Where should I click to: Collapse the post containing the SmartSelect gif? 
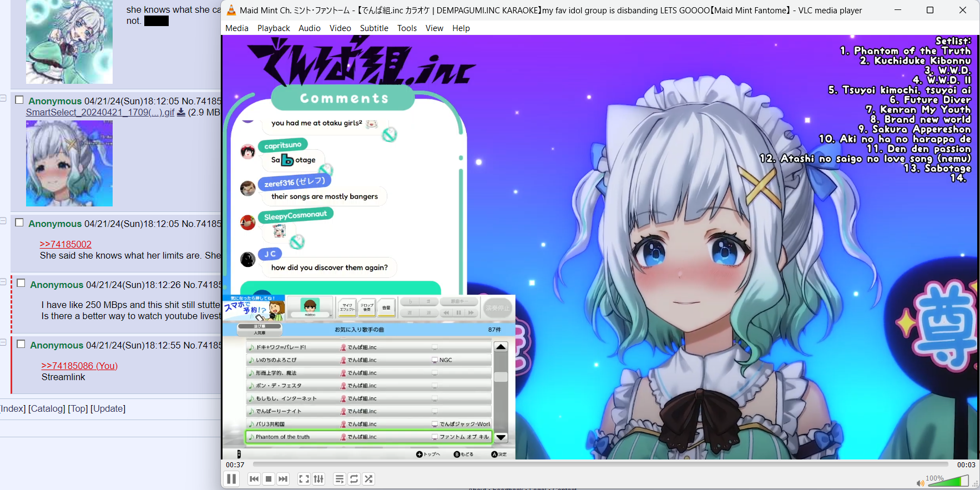[x=3, y=98]
